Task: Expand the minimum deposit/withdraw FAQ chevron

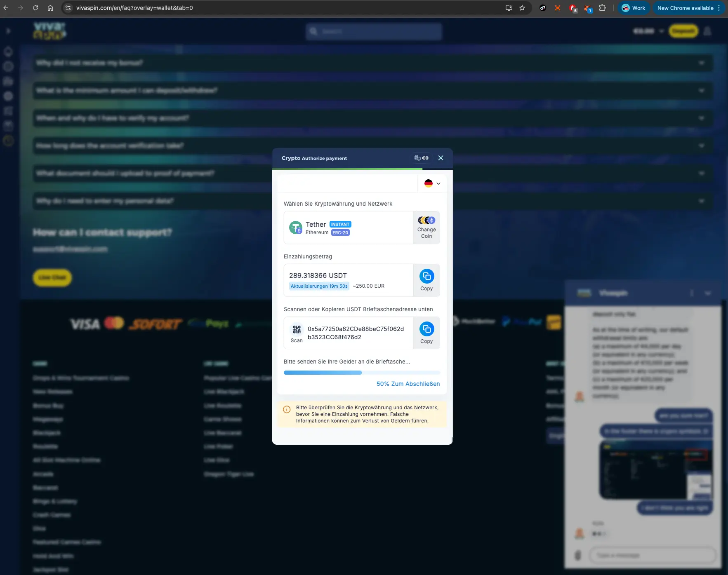Action: click(702, 90)
